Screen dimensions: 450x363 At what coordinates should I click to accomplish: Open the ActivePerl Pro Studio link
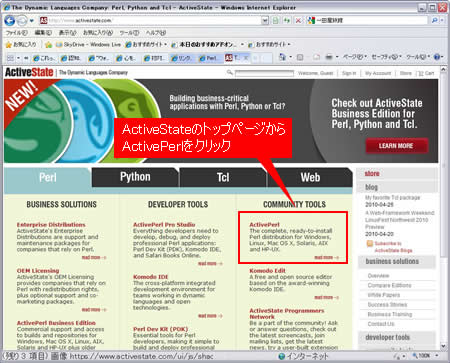164,225
